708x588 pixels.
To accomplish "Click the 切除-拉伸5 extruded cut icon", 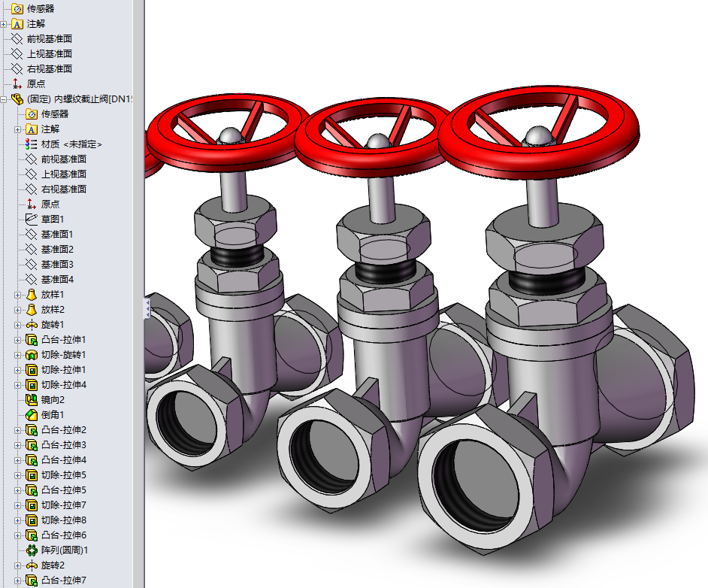I will [32, 475].
